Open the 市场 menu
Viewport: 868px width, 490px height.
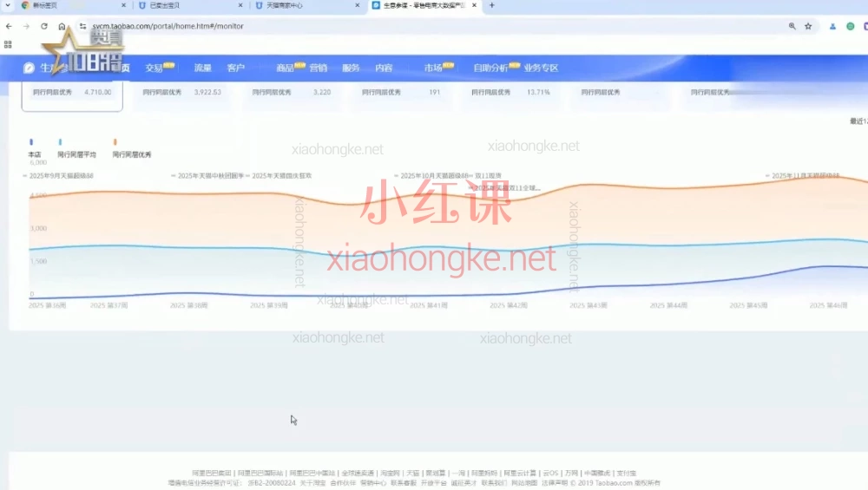[x=433, y=68]
